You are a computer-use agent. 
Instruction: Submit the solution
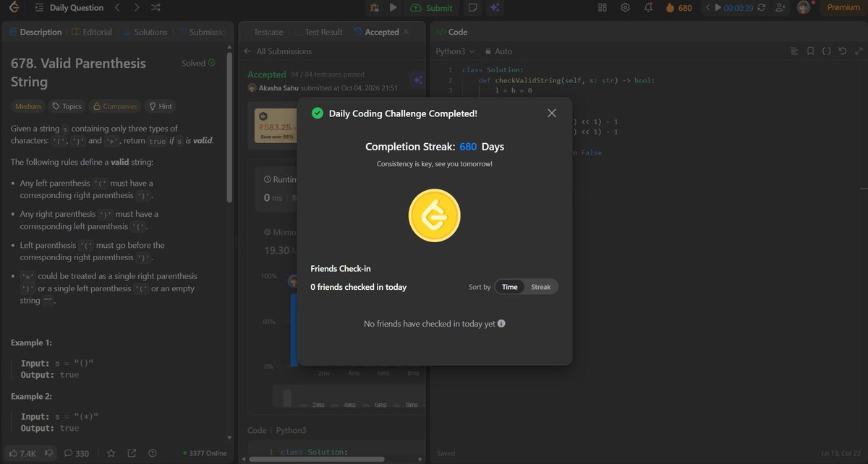point(431,8)
